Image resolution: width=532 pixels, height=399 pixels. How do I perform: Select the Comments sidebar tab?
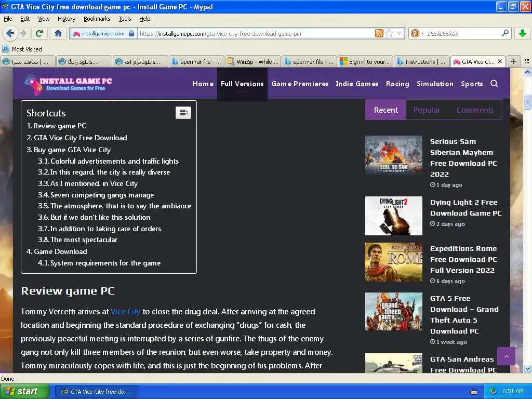pyautogui.click(x=475, y=110)
